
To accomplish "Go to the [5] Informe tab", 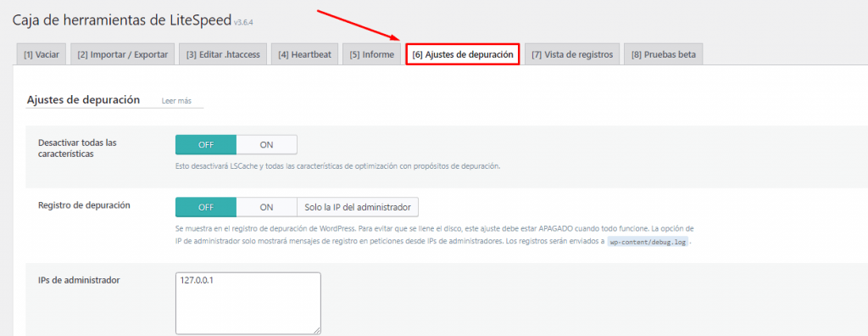I will click(x=371, y=55).
